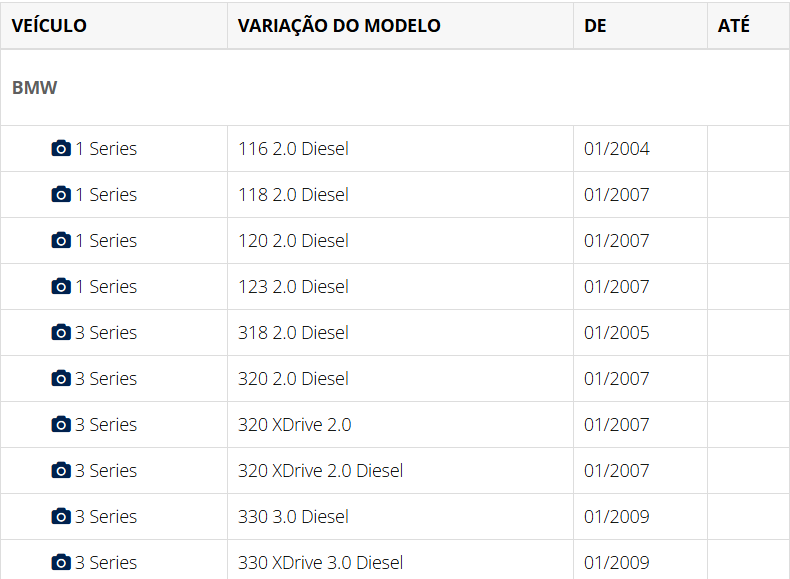Select the 330 XDrive 3.0 Diesel text
The width and height of the screenshot is (790, 579).
pos(320,563)
